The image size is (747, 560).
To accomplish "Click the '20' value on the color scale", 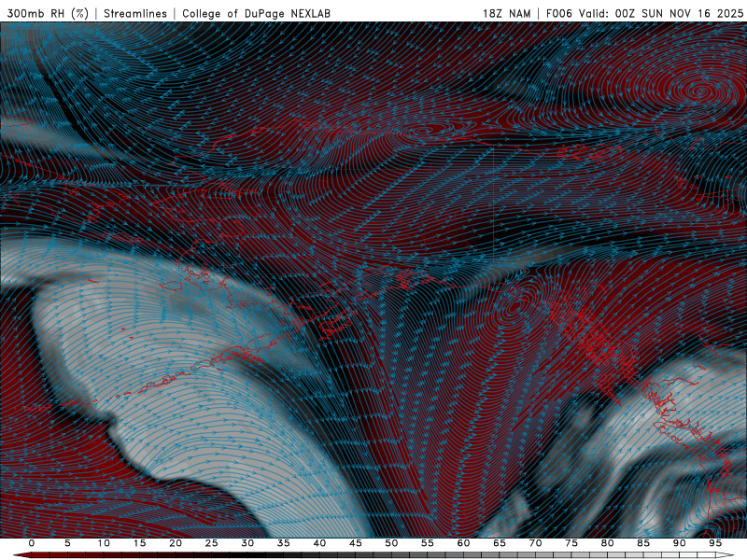I will click(x=176, y=543).
